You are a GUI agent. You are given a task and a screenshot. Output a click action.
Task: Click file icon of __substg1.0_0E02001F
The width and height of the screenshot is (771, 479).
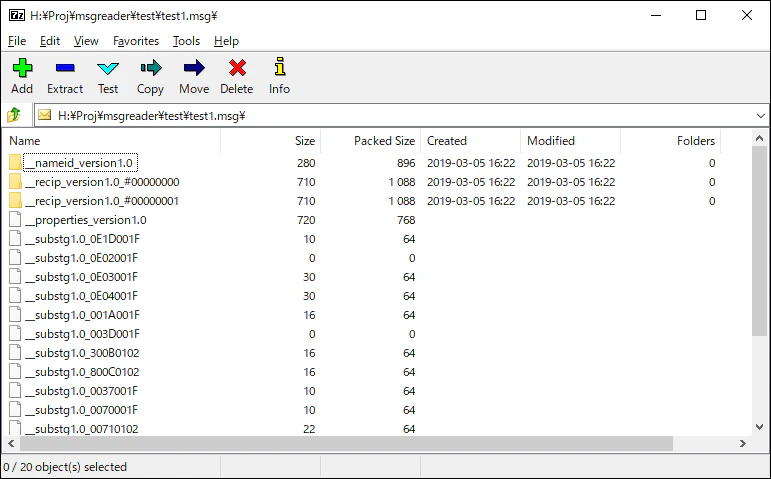click(x=15, y=258)
